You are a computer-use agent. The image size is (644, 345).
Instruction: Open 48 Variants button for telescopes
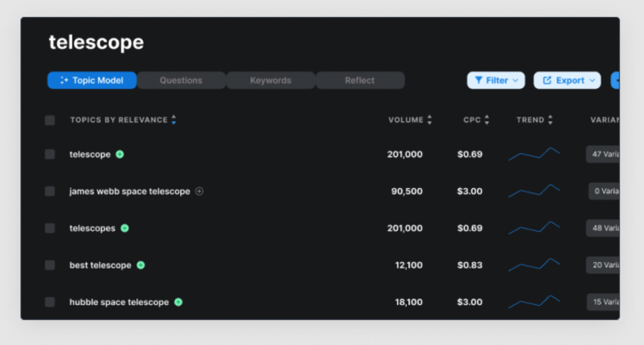(x=603, y=228)
